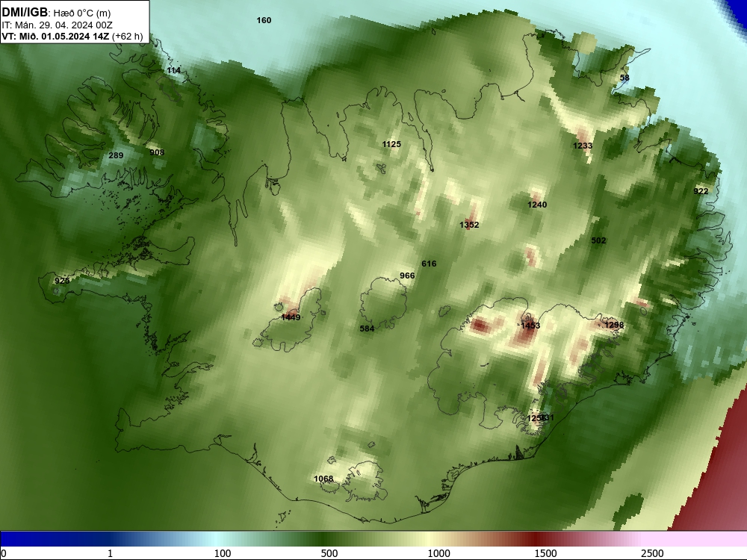The width and height of the screenshot is (747, 560).
Task: Click the color scale label 2500
Action: click(x=652, y=553)
